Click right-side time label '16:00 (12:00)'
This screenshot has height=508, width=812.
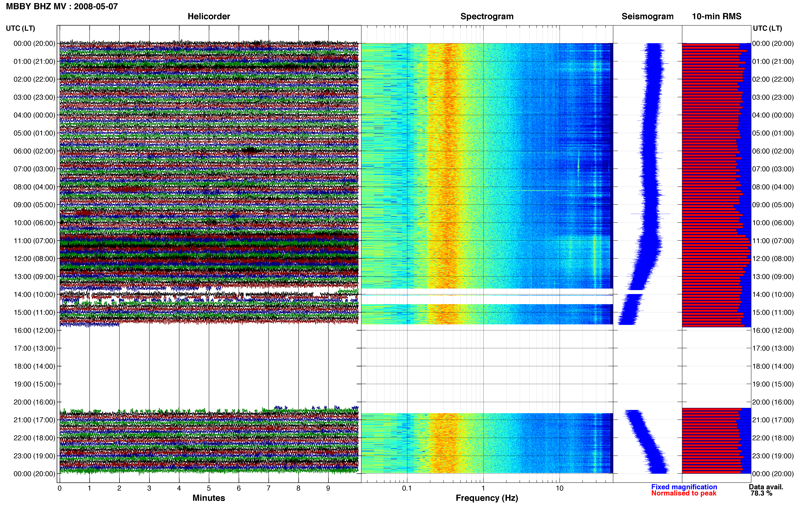(773, 330)
